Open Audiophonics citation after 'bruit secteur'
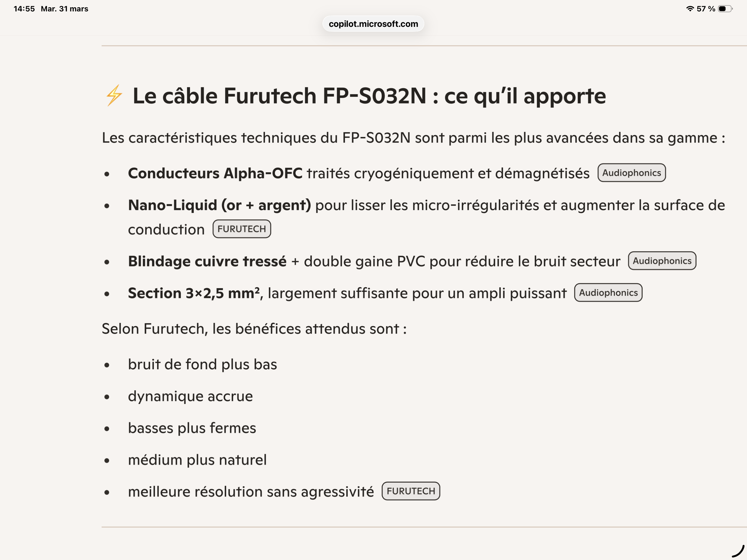 [661, 260]
